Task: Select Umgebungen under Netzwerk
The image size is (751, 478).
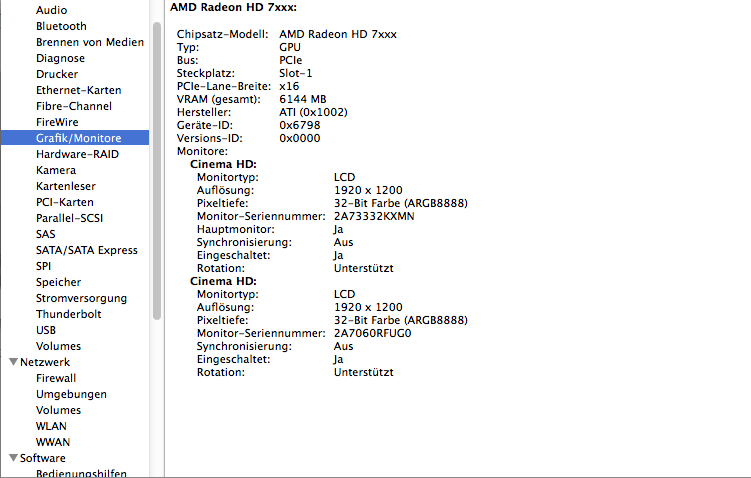Action: 71,394
